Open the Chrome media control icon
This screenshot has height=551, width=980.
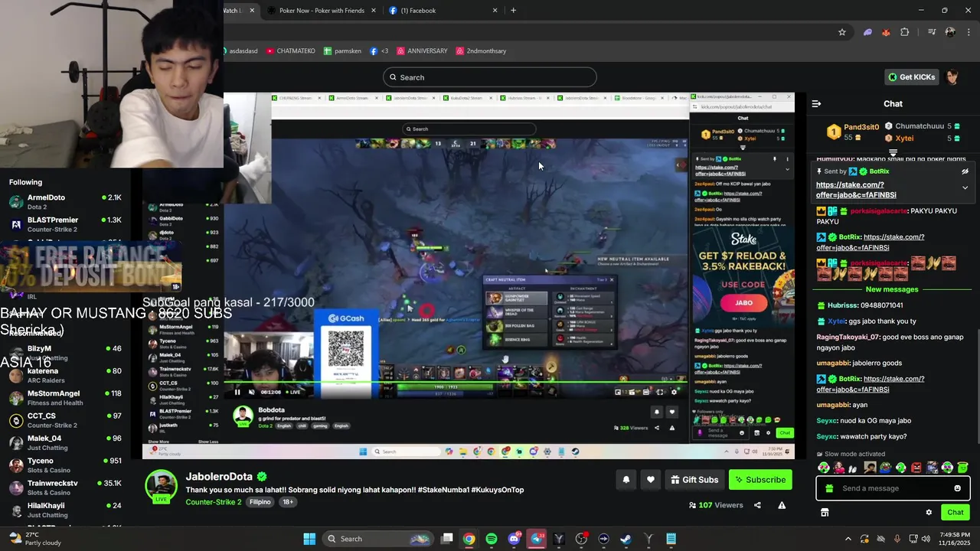(931, 32)
